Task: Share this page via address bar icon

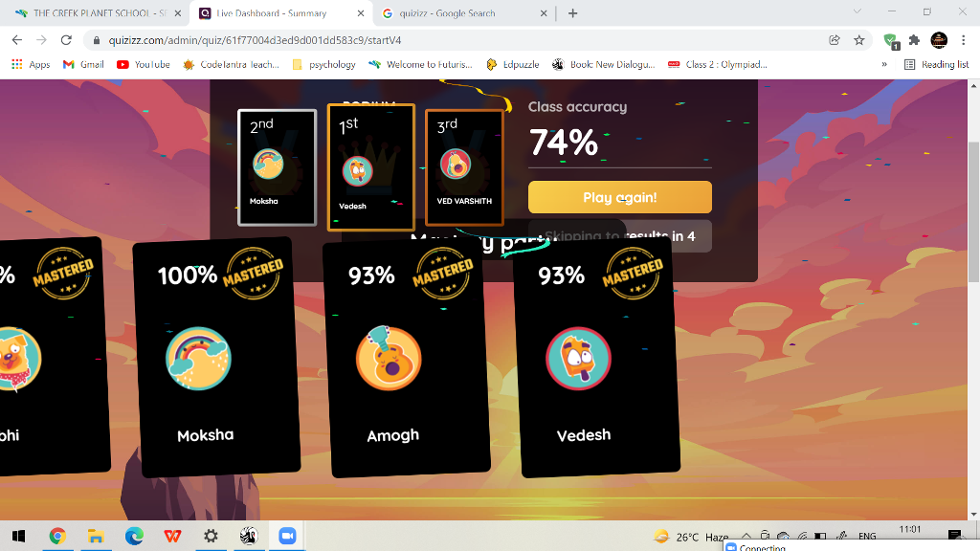Action: (835, 40)
